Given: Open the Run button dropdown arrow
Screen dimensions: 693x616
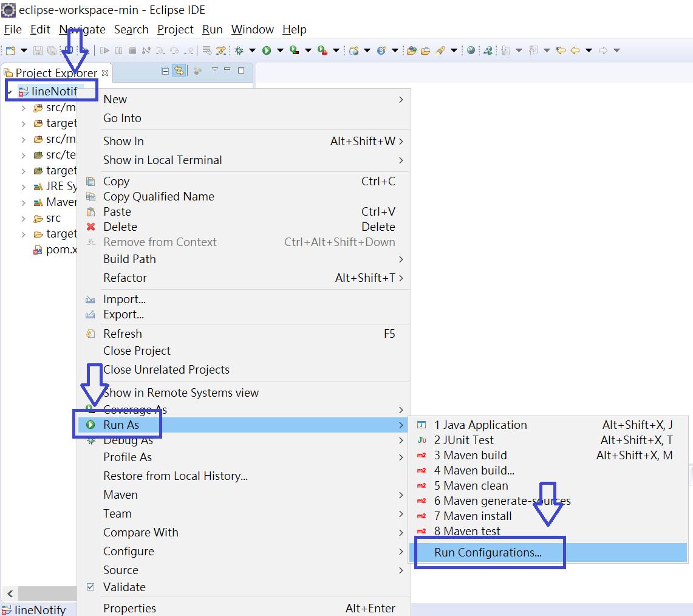Looking at the screenshot, I should point(280,50).
